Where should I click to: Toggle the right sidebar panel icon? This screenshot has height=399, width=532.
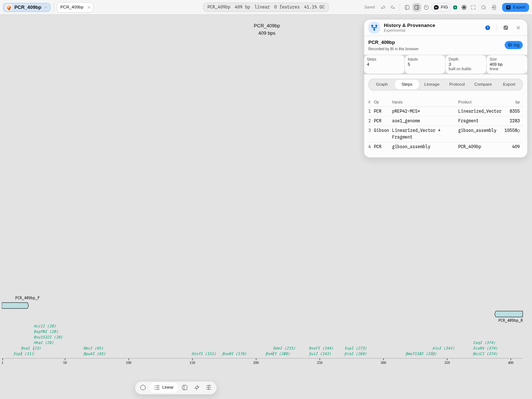coord(417,7)
